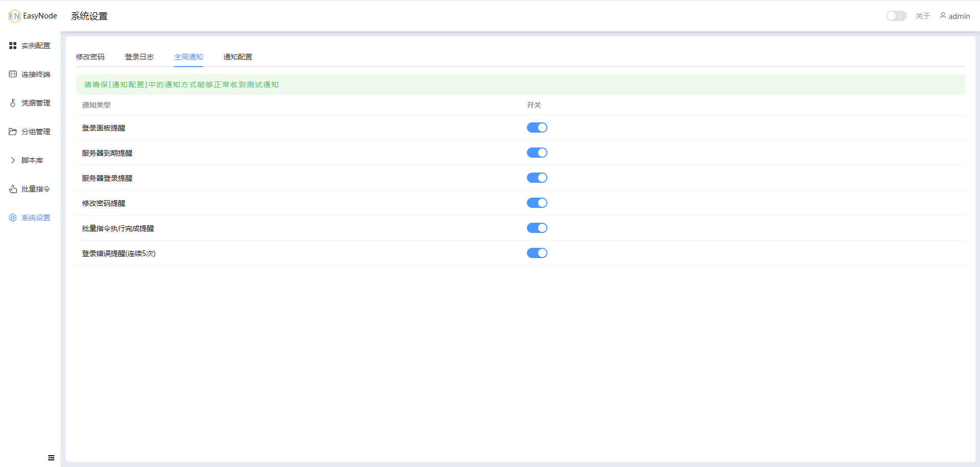Screen dimensions: 980x467
Task: Open the admin account dropdown
Action: coord(958,16)
